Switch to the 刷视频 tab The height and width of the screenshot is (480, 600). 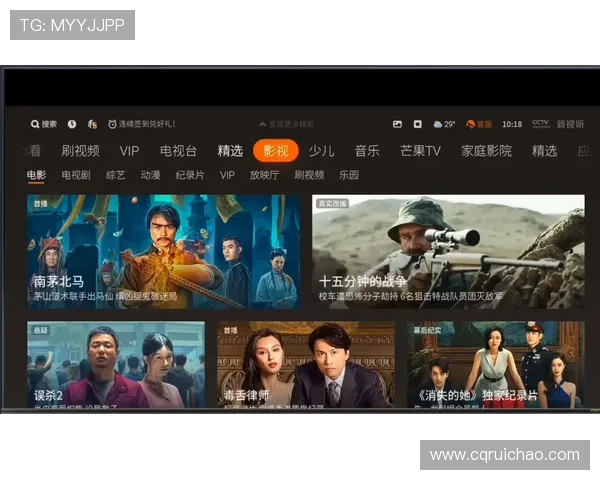(80, 151)
